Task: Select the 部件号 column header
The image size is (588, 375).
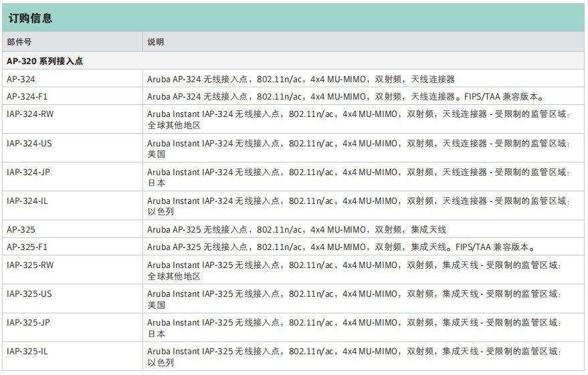Action: pyautogui.click(x=19, y=42)
